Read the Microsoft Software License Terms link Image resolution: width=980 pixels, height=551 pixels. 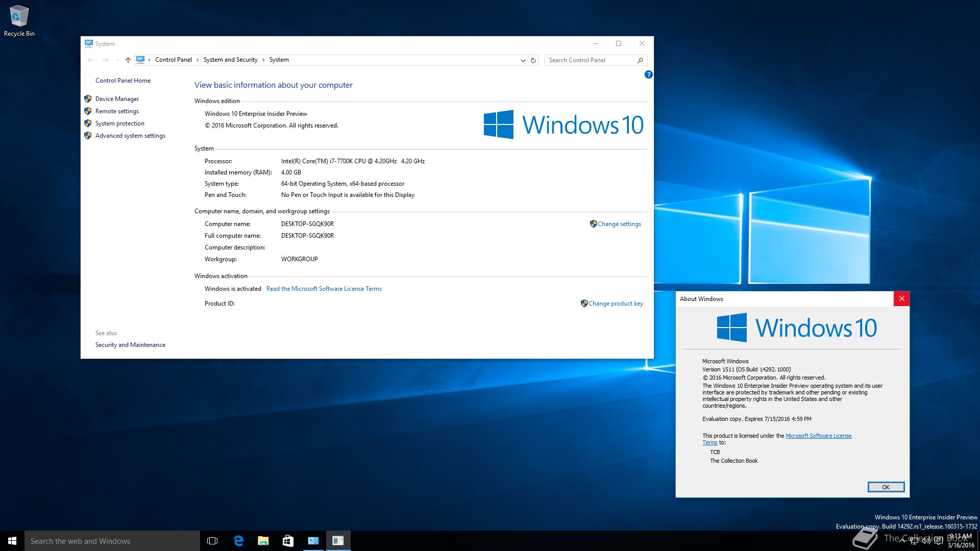324,289
